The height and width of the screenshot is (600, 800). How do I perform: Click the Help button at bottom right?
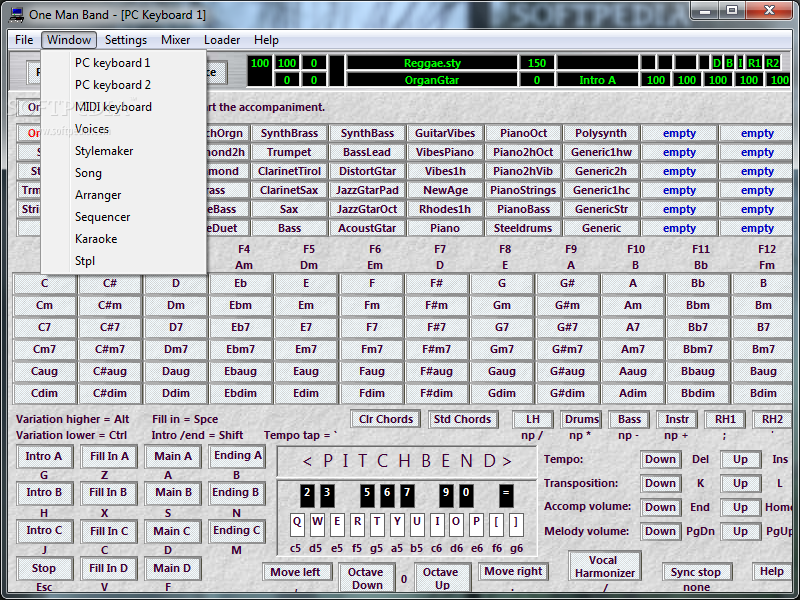tap(771, 571)
